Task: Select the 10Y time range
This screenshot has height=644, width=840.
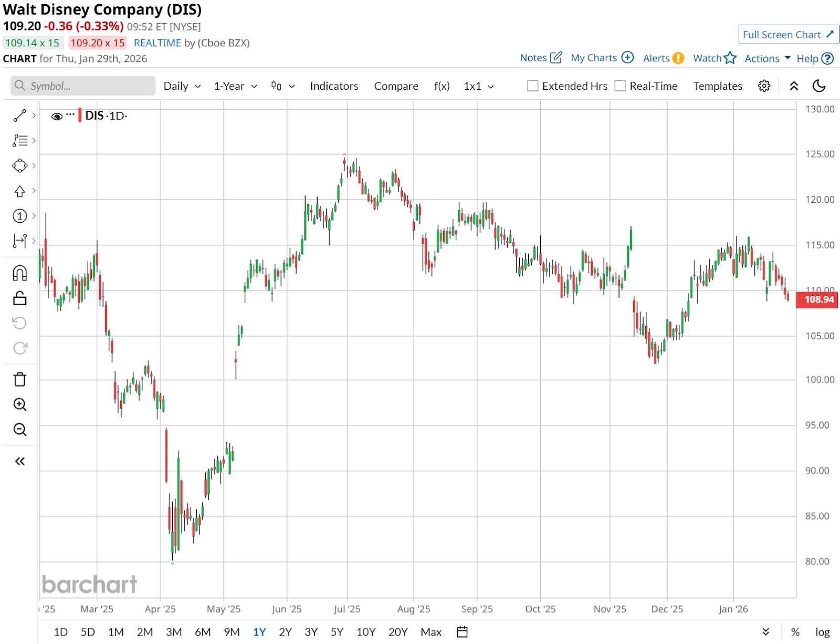Action: click(366, 632)
